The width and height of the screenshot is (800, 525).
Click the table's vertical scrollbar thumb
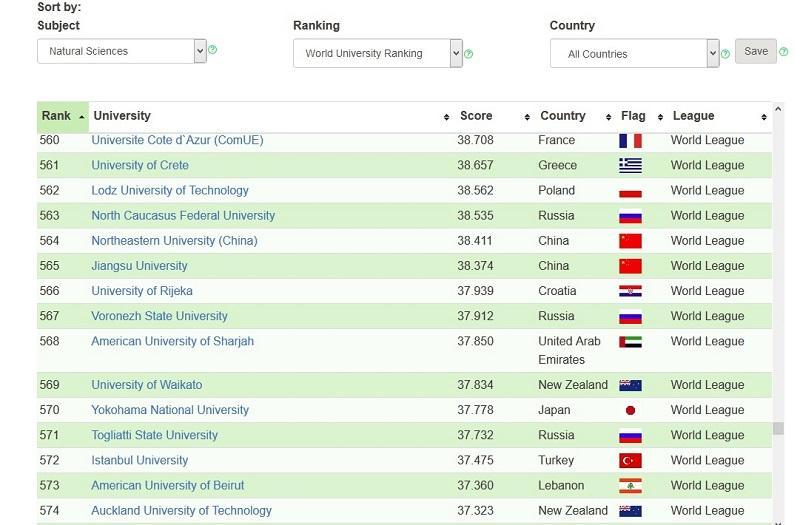point(778,428)
